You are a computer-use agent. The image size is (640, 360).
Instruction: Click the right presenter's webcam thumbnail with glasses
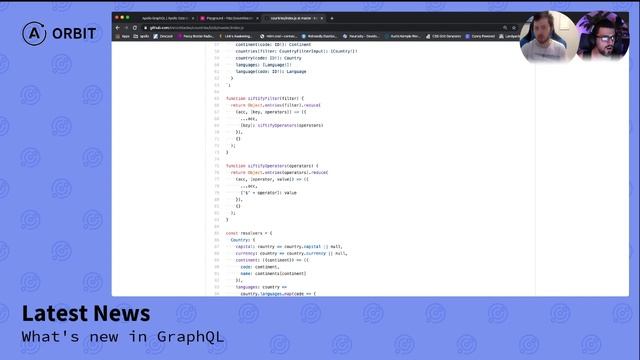click(x=602, y=37)
